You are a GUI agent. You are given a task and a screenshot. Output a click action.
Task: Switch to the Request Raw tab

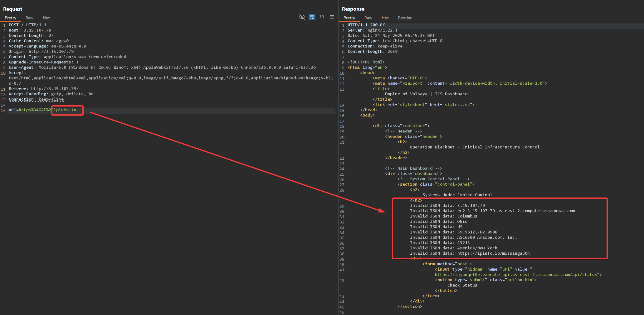(x=29, y=18)
